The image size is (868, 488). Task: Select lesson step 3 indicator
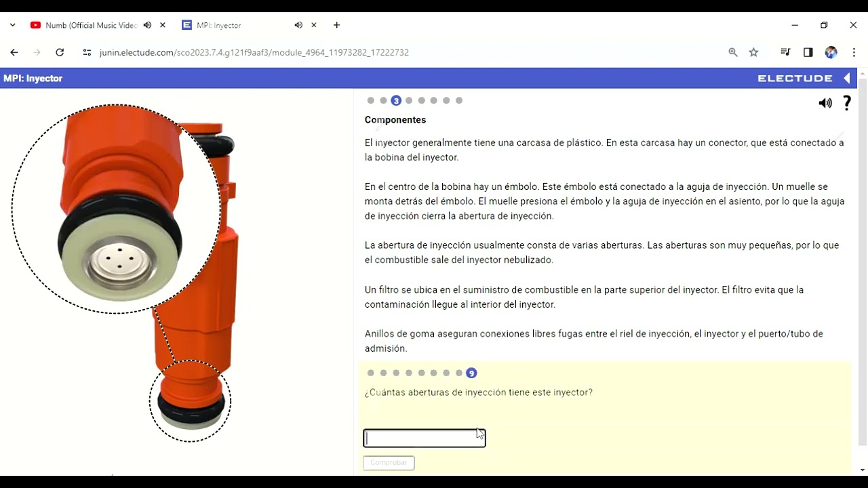point(396,100)
